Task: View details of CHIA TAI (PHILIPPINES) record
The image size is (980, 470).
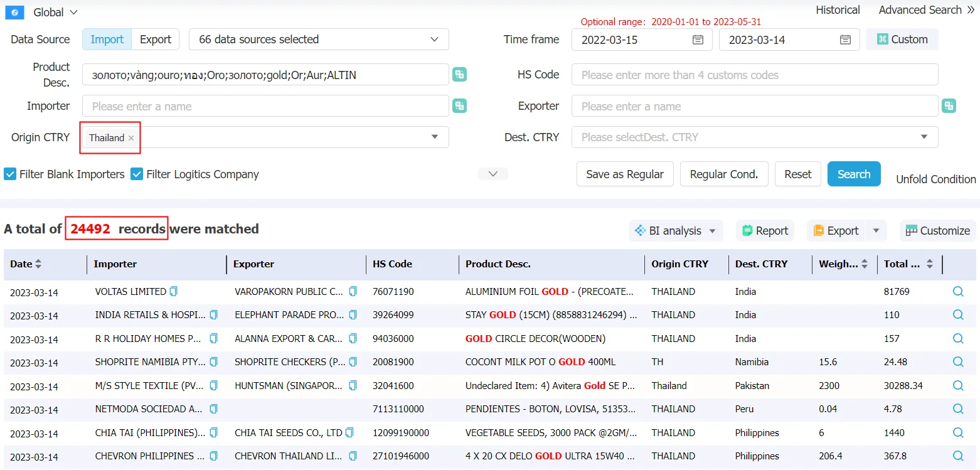Action: pyautogui.click(x=958, y=432)
